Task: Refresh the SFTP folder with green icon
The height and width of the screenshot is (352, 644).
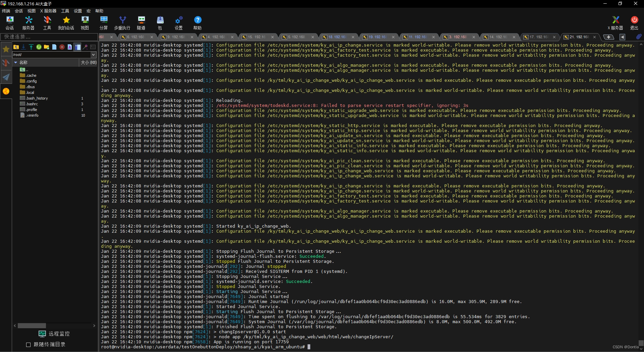Action: click(39, 47)
